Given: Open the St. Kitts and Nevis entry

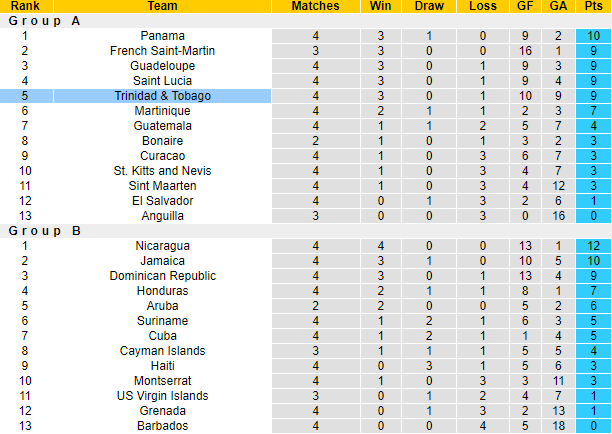Looking at the screenshot, I should tap(162, 171).
